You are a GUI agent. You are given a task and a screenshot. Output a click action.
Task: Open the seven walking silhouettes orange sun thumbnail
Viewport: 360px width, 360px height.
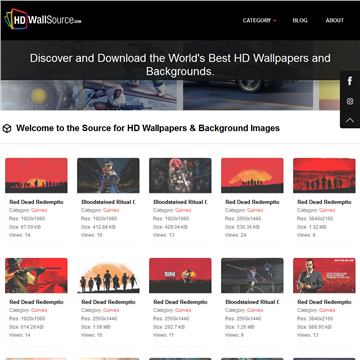tap(108, 275)
